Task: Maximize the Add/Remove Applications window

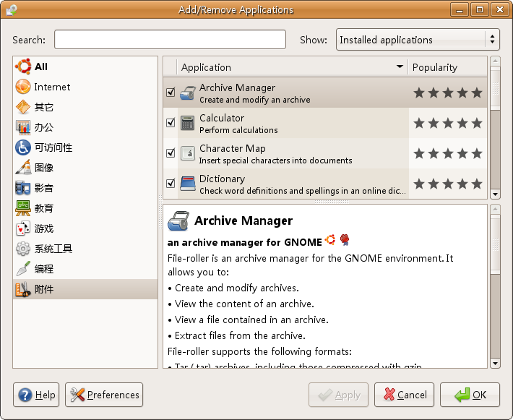Action: pos(479,10)
